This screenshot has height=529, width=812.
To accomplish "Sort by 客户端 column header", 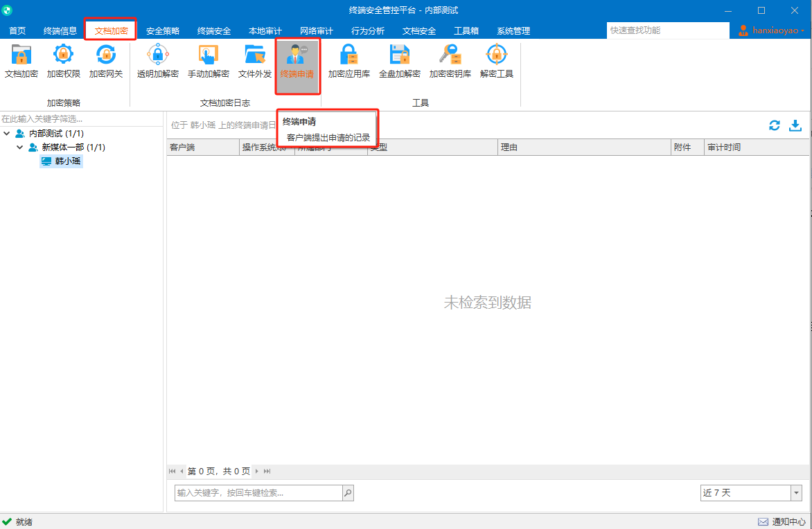I will tap(203, 147).
